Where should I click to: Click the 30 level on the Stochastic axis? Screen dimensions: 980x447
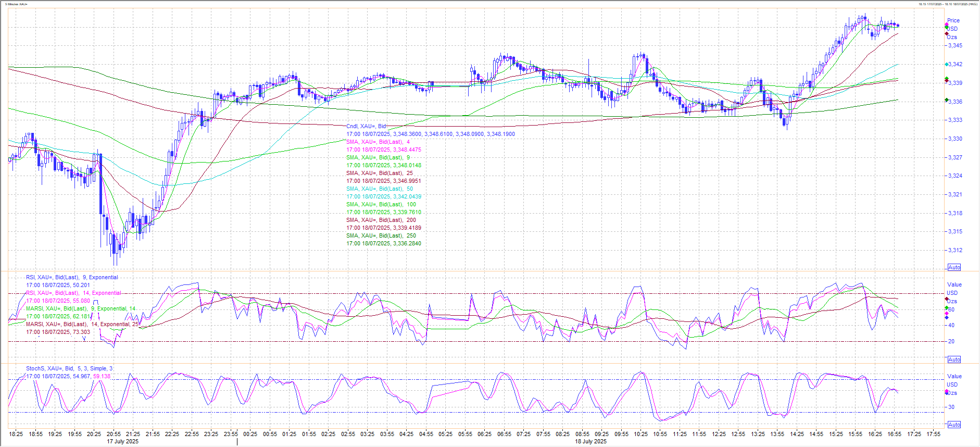pos(951,407)
